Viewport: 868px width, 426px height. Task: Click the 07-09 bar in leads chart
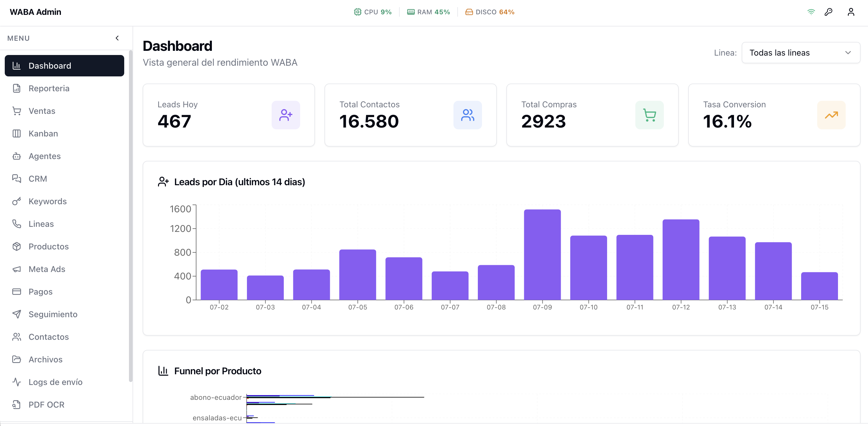pyautogui.click(x=542, y=254)
